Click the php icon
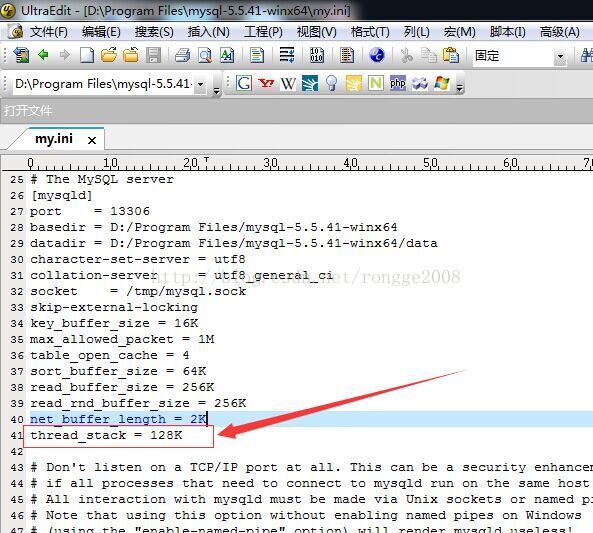The height and width of the screenshot is (533, 593). (398, 83)
